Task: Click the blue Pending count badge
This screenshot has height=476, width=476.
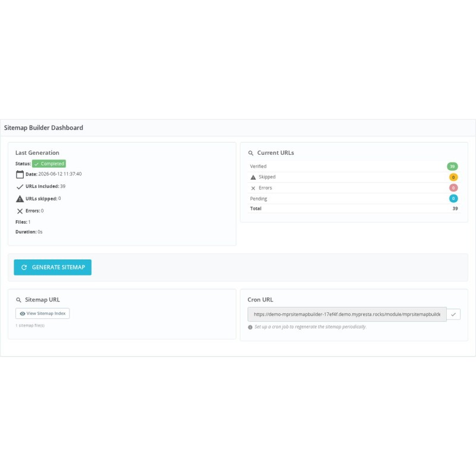Action: coord(453,199)
